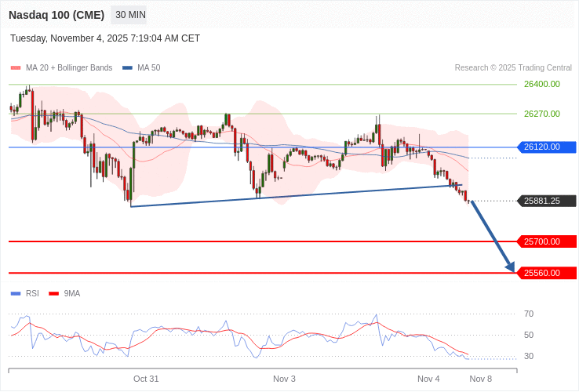
Task: Click the green 26270.00 resistance label
Action: 541,114
